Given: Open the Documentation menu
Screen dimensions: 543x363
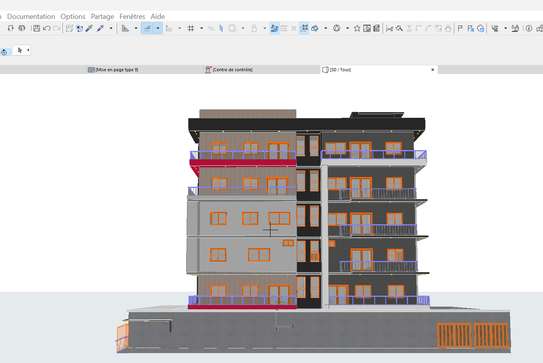Looking at the screenshot, I should (31, 16).
